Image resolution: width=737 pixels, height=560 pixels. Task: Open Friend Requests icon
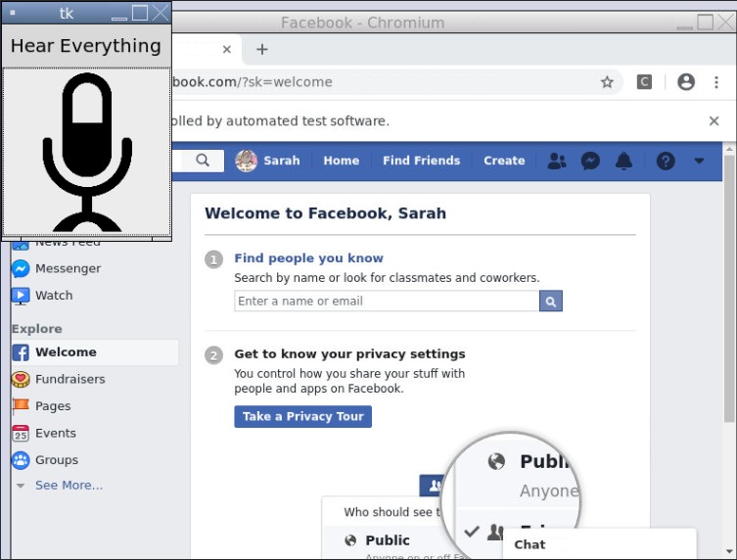pyautogui.click(x=557, y=162)
